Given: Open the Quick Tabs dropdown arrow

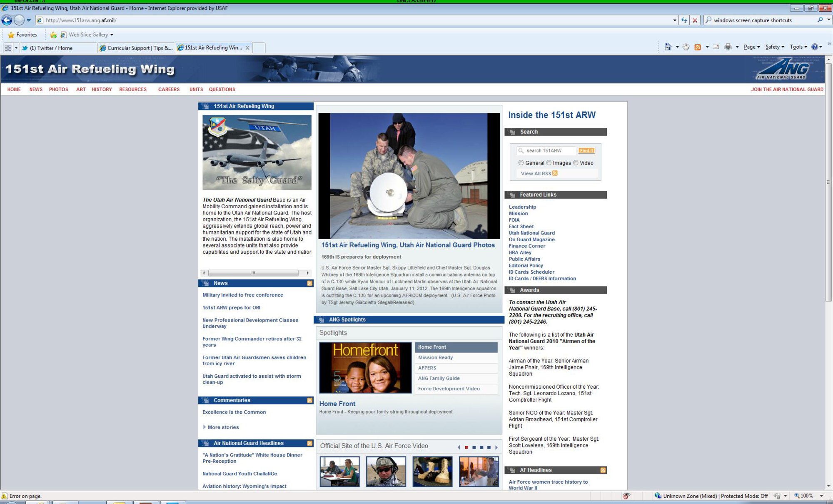Looking at the screenshot, I should click(x=16, y=48).
